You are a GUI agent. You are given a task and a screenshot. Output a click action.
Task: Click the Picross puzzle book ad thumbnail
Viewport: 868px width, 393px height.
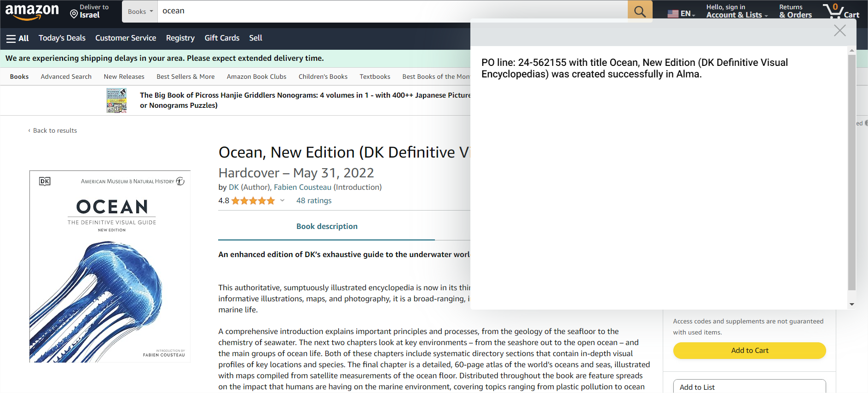click(x=117, y=100)
